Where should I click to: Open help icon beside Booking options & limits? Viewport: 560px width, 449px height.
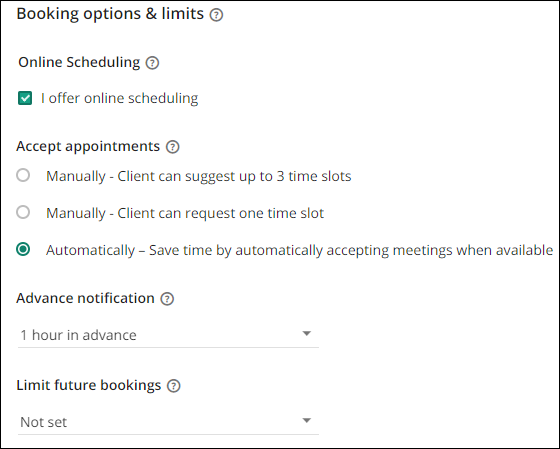[x=216, y=15]
